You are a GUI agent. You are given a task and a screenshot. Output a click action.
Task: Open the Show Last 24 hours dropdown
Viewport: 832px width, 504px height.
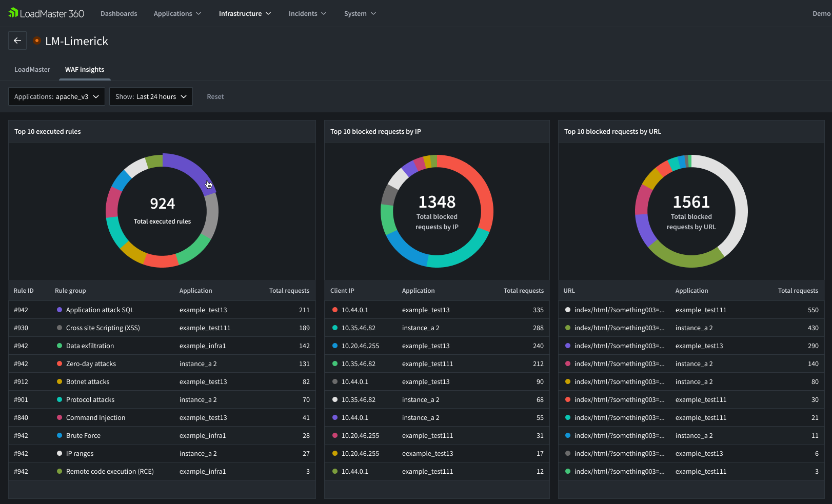pos(150,96)
